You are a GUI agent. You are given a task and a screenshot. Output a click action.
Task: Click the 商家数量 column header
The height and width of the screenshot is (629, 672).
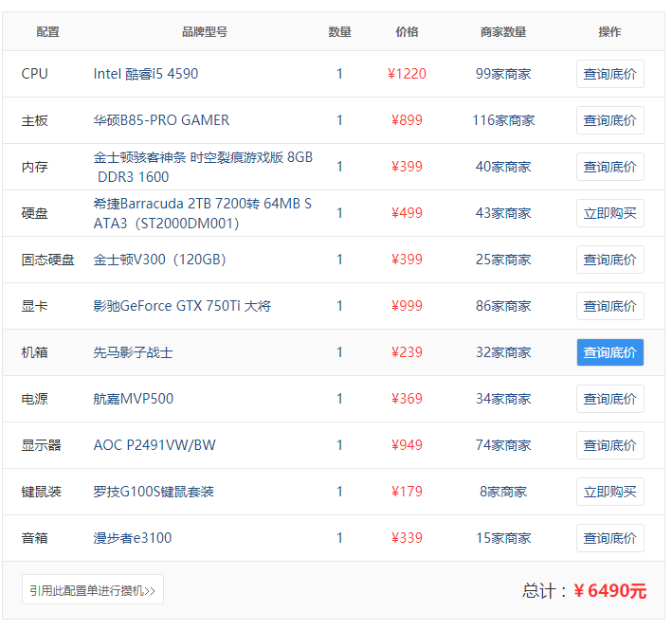point(503,31)
